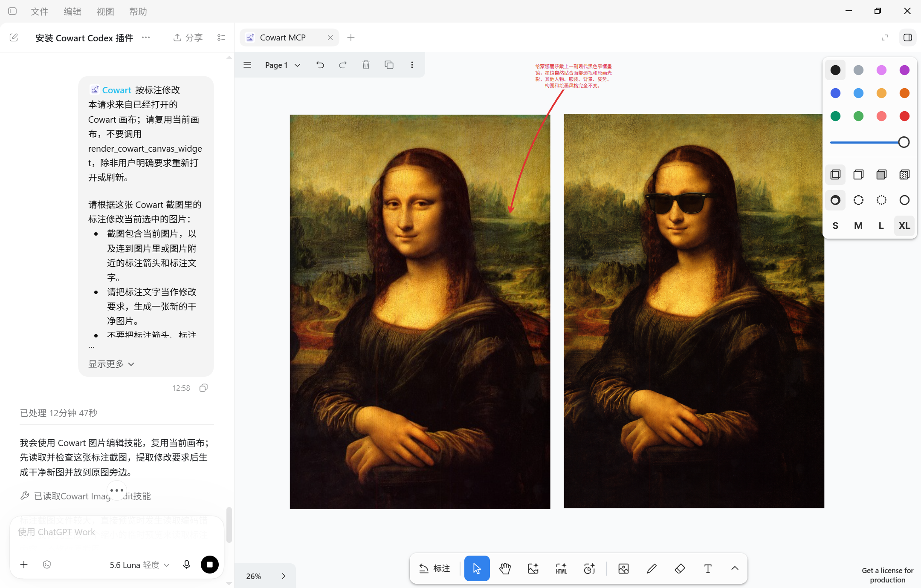This screenshot has height=588, width=921.
Task: Close the Cowart MCP tab
Action: click(x=330, y=37)
